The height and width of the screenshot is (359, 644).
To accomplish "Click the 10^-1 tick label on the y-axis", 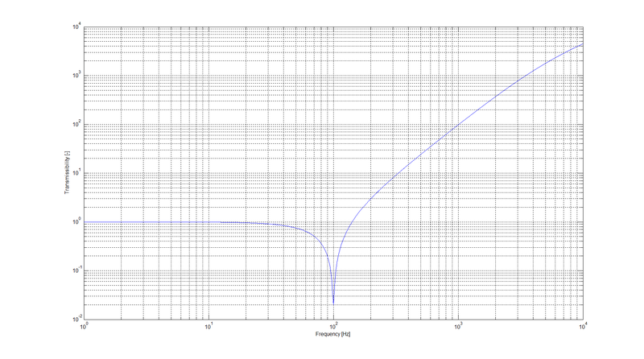I will click(75, 270).
